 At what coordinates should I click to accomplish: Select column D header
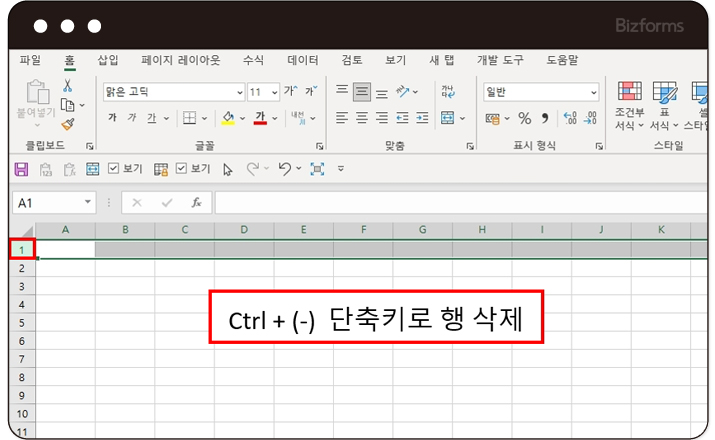pyautogui.click(x=244, y=230)
